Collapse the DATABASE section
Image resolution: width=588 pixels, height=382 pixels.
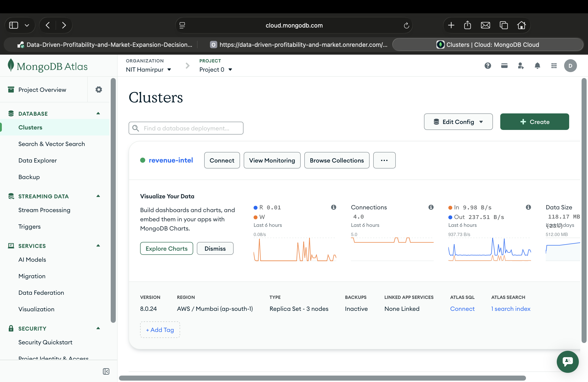coord(98,113)
